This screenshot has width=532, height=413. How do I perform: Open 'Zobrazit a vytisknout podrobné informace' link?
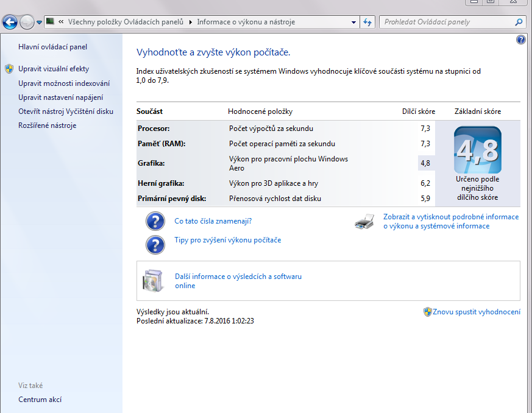pyautogui.click(x=451, y=221)
